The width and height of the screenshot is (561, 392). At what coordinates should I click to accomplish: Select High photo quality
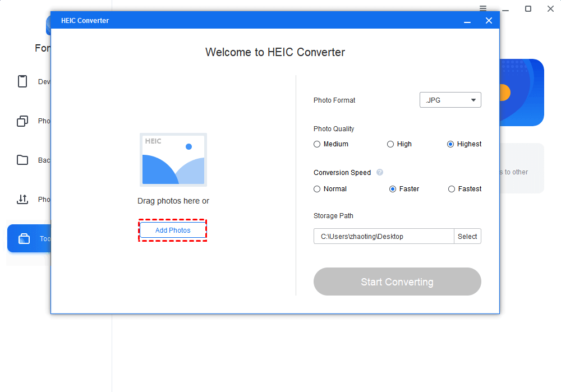390,144
